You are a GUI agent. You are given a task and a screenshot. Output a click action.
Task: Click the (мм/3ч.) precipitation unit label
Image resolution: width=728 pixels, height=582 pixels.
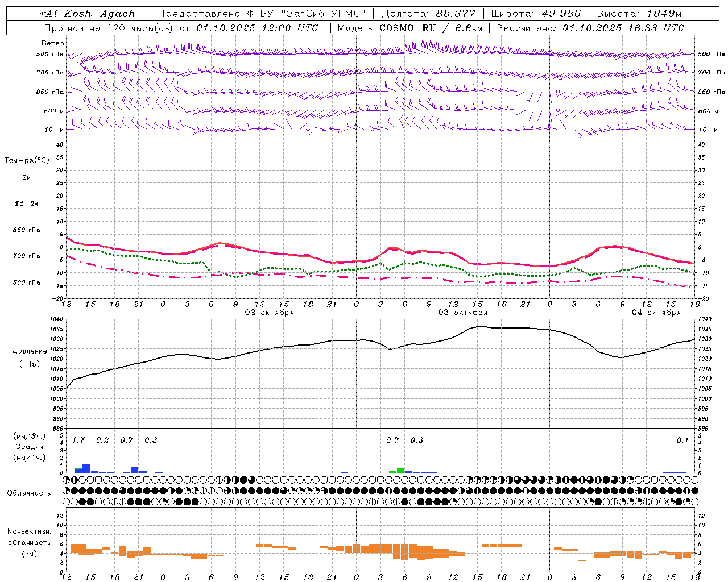pyautogui.click(x=30, y=436)
